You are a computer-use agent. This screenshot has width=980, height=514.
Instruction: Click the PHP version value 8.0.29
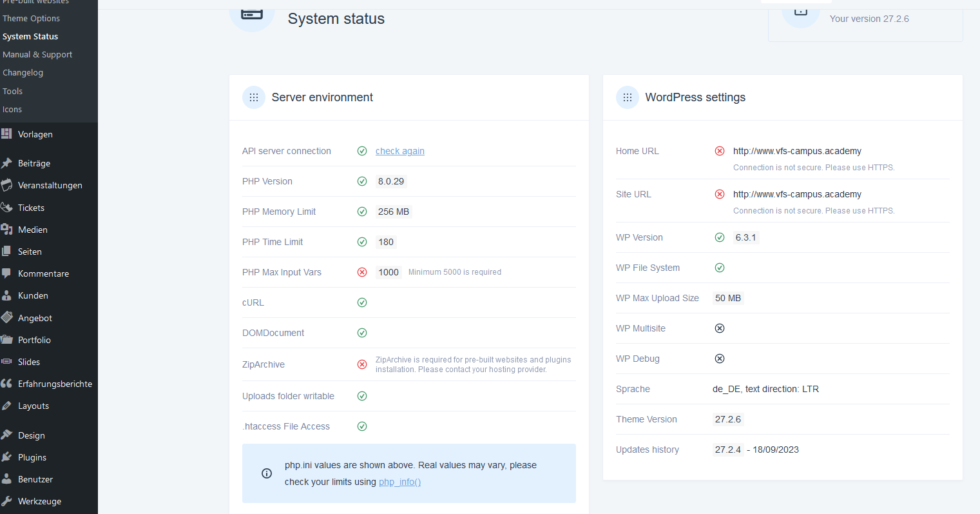pos(391,181)
